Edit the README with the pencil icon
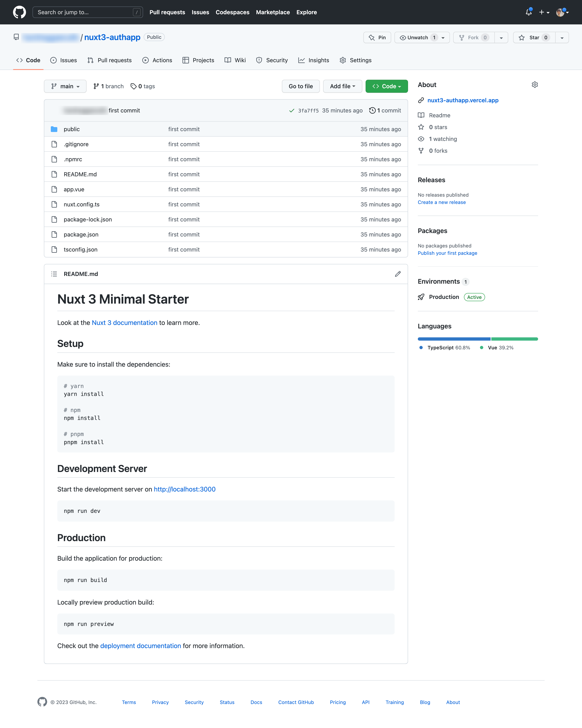 [x=398, y=274]
